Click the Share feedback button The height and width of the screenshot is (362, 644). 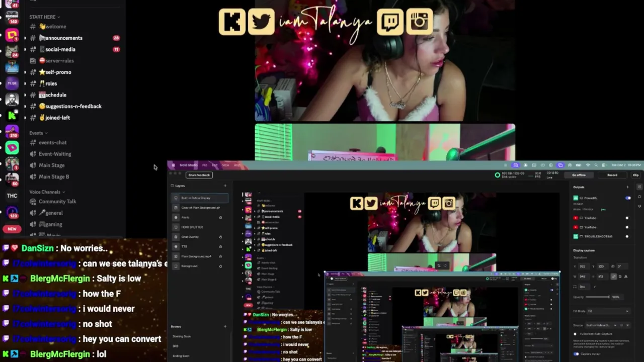click(x=199, y=175)
